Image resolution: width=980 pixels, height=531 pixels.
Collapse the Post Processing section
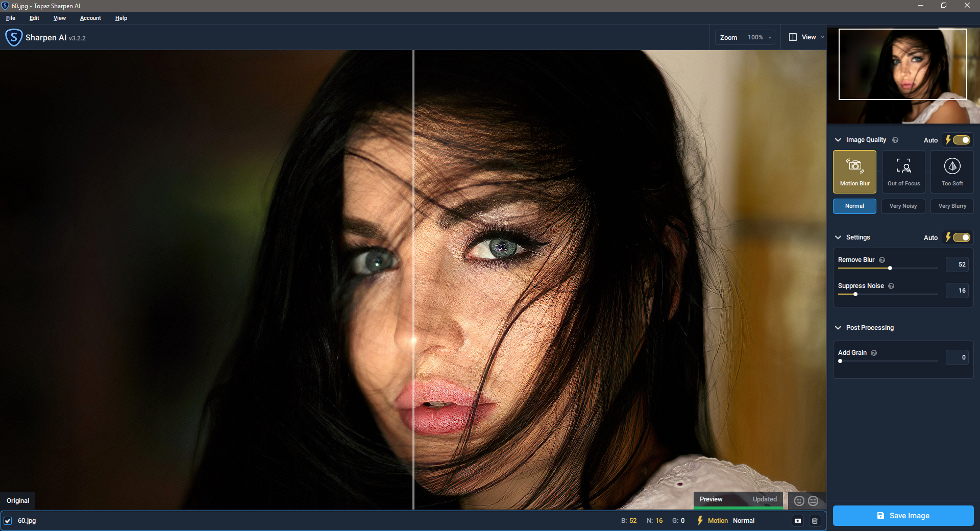[x=838, y=328]
